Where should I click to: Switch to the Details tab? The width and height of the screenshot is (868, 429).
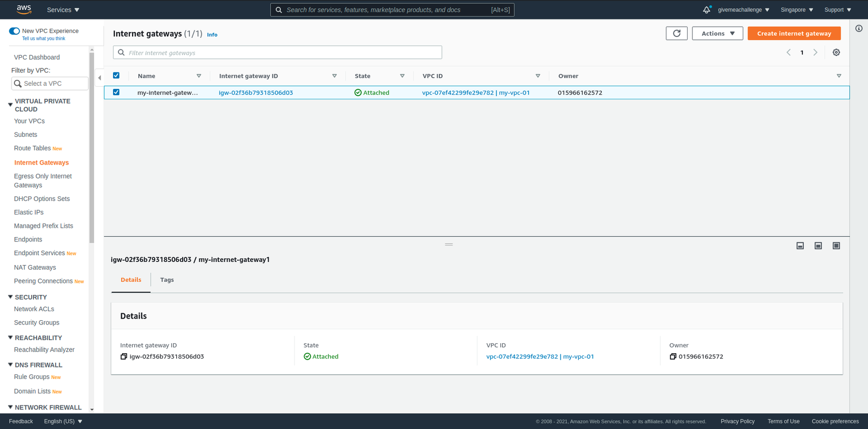(131, 280)
